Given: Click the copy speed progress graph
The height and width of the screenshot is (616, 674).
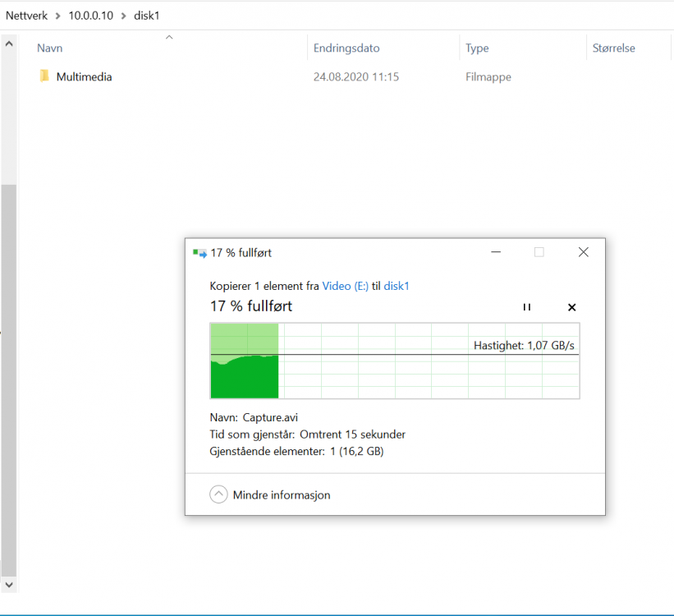Looking at the screenshot, I should tap(395, 361).
